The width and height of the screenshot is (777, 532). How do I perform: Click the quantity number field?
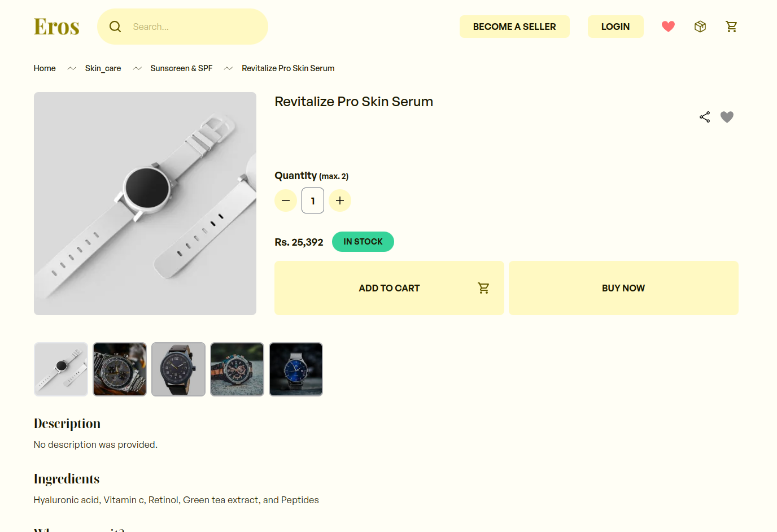point(313,200)
